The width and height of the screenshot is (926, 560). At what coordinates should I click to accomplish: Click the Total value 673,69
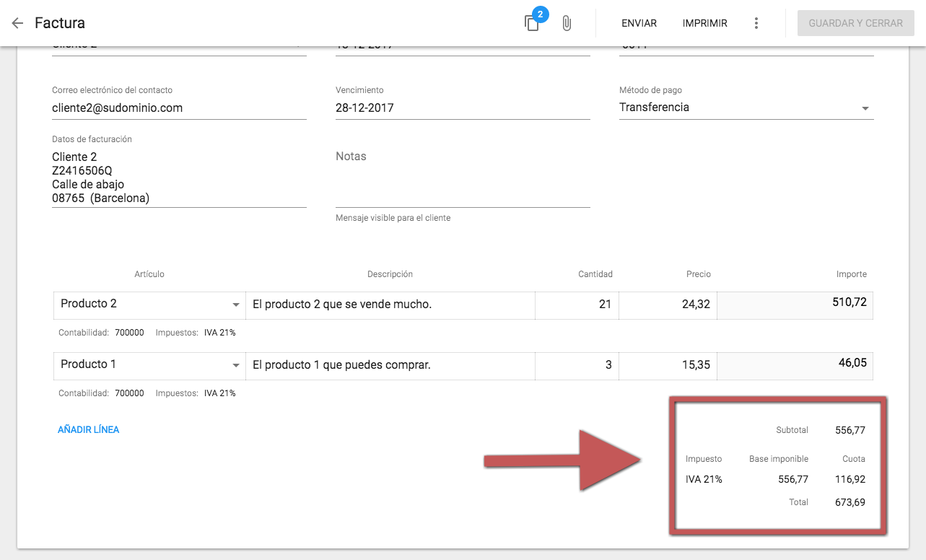(850, 502)
